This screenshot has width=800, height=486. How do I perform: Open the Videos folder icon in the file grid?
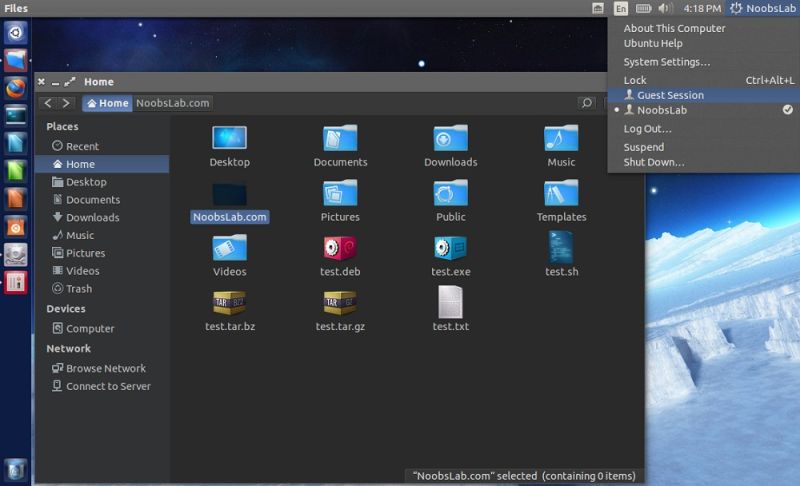coord(230,248)
